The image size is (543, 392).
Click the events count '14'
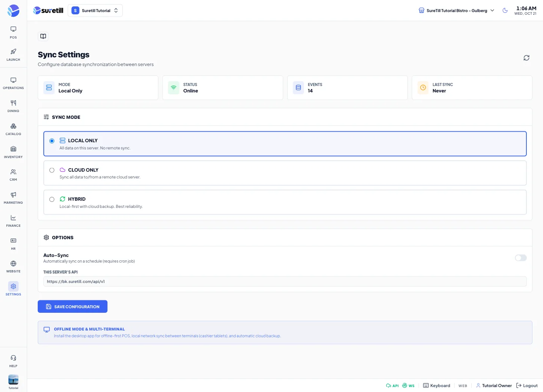tap(310, 91)
